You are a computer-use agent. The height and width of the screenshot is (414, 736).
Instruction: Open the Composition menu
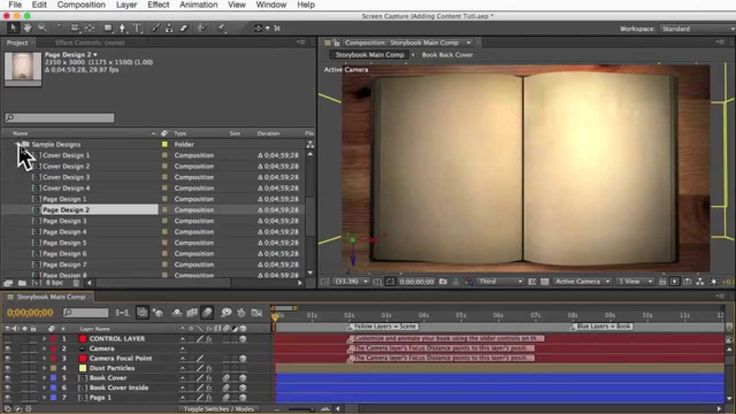click(x=81, y=5)
